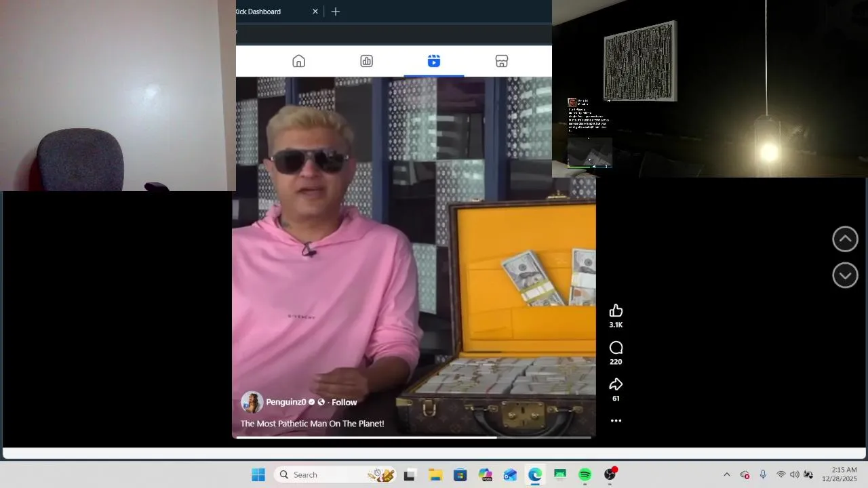Click the video title 'The Most Pathetic Man On The Planet!'

click(x=313, y=424)
